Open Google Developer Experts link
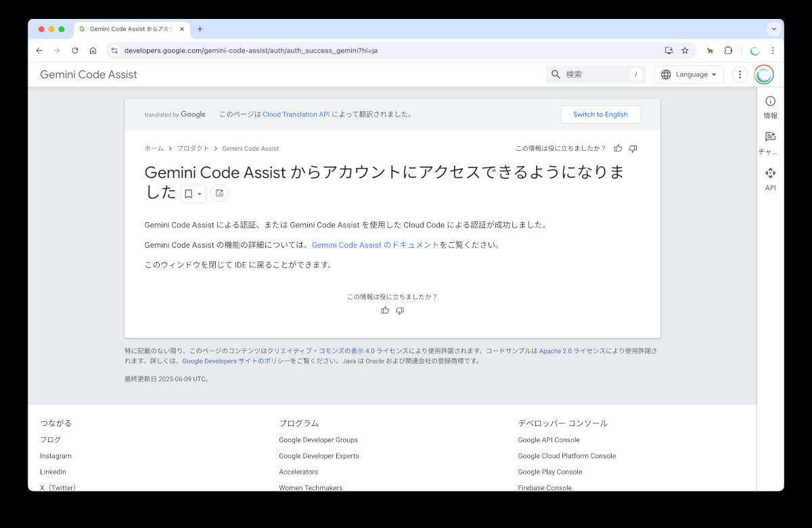 (x=319, y=456)
